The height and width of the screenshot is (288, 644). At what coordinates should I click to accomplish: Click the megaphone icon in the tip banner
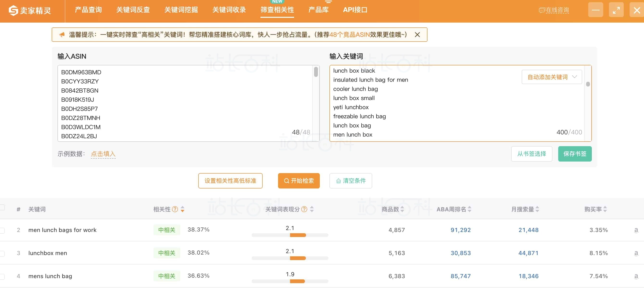(x=62, y=35)
